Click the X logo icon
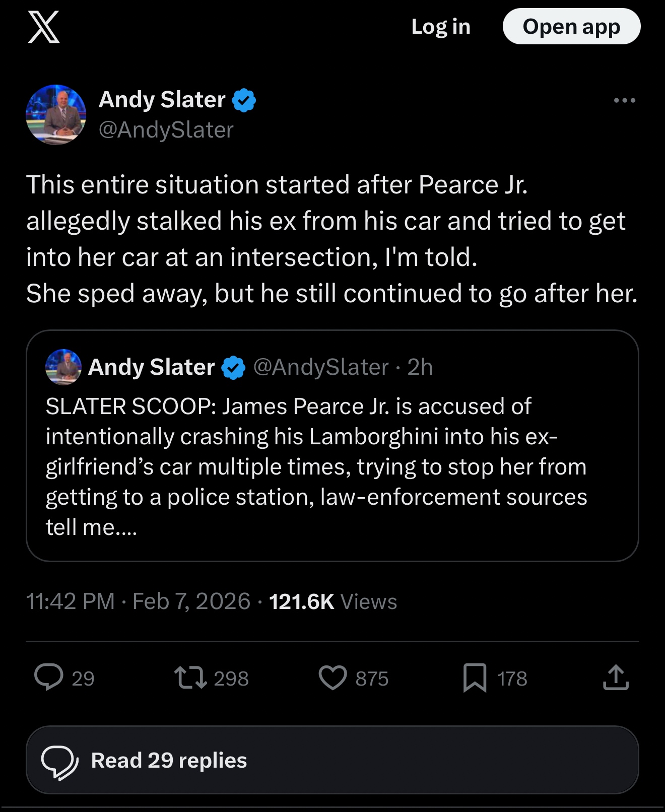665x812 pixels. click(44, 27)
